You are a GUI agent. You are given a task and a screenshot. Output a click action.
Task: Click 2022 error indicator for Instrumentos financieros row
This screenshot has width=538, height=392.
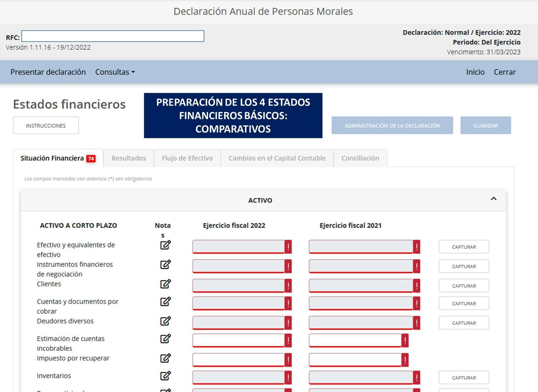(x=288, y=266)
